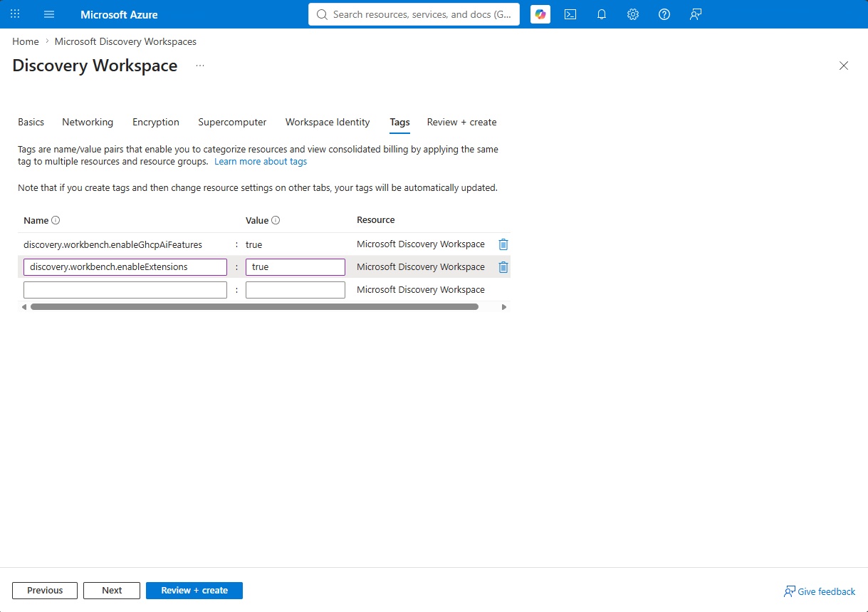Open the Azure apps grid launcher

point(15,14)
